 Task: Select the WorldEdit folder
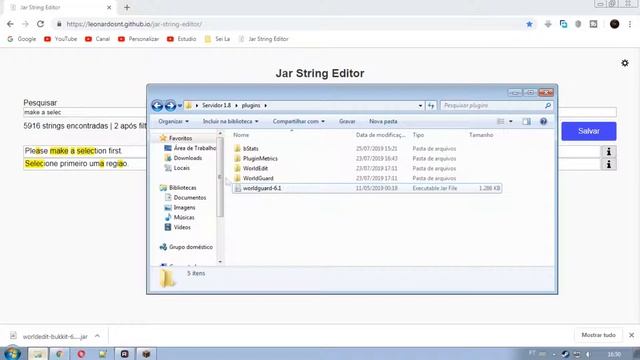click(x=255, y=168)
